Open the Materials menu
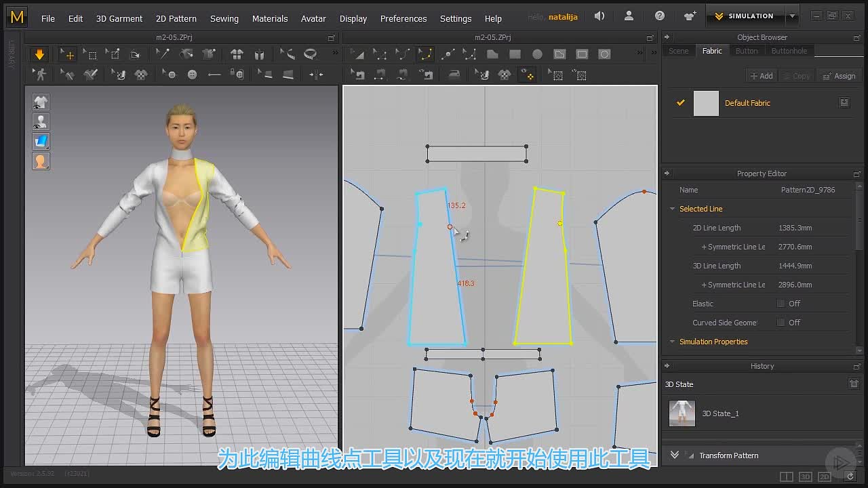Viewport: 868px width, 488px height. [x=270, y=18]
